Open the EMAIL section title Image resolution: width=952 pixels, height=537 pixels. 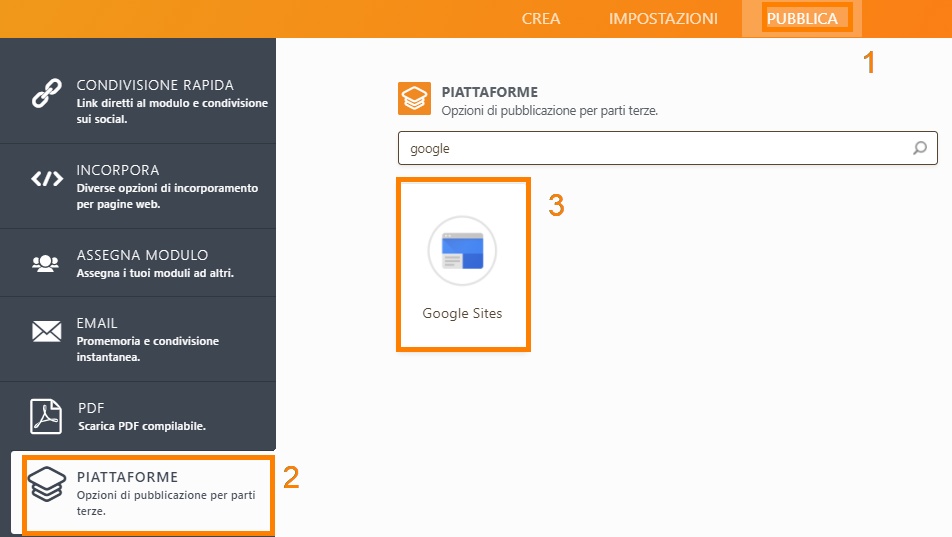97,323
